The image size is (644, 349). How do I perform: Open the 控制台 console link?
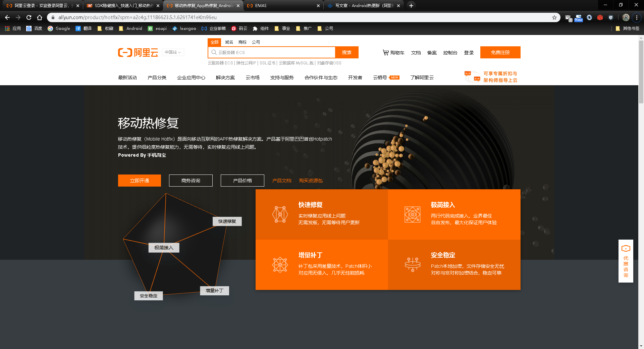[x=450, y=53]
